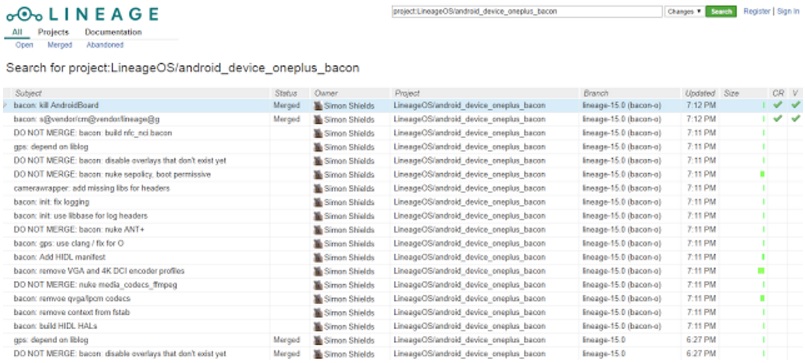Click Verified checkmark for kill AndroidBoard row
The height and width of the screenshot is (363, 805).
795,105
